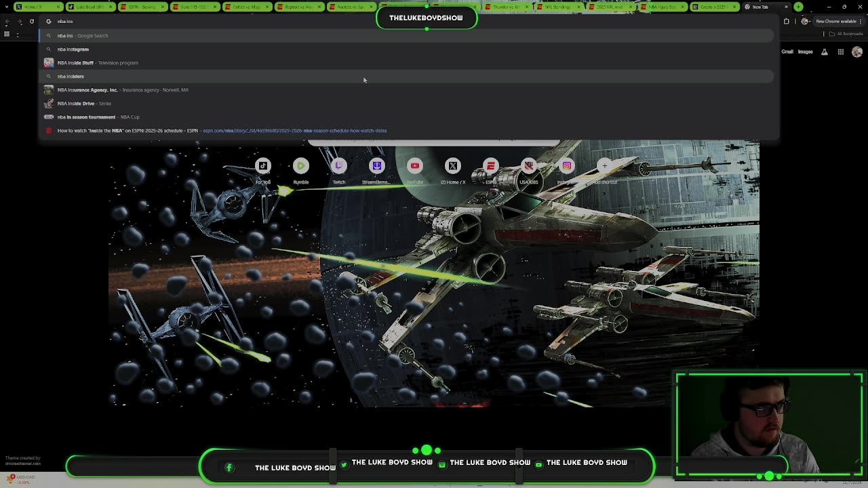The width and height of the screenshot is (868, 488).
Task: Select the NBA Insurance Agency suggestion
Action: coord(407,89)
